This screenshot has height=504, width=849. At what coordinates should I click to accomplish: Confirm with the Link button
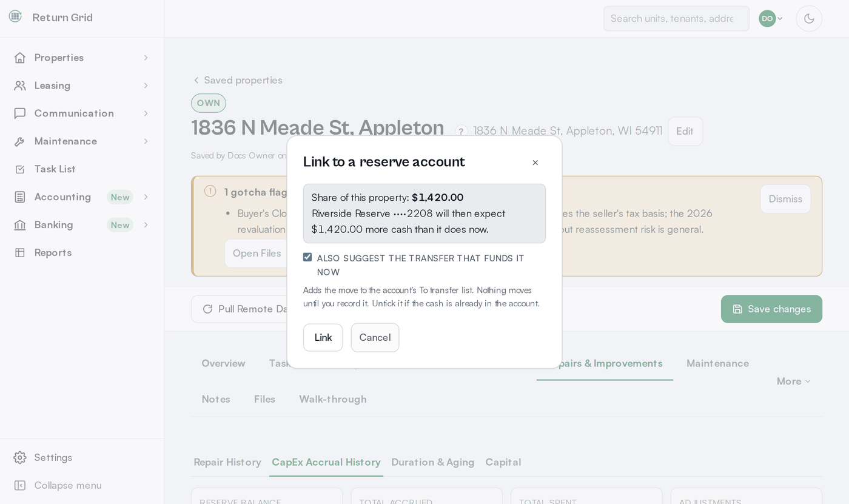[x=323, y=337]
